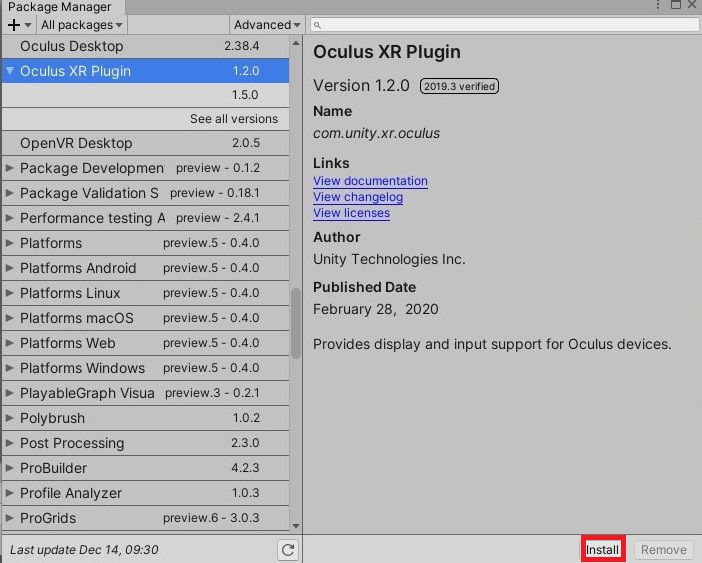This screenshot has width=702, height=563.
Task: Open the View licenses link
Action: (351, 213)
